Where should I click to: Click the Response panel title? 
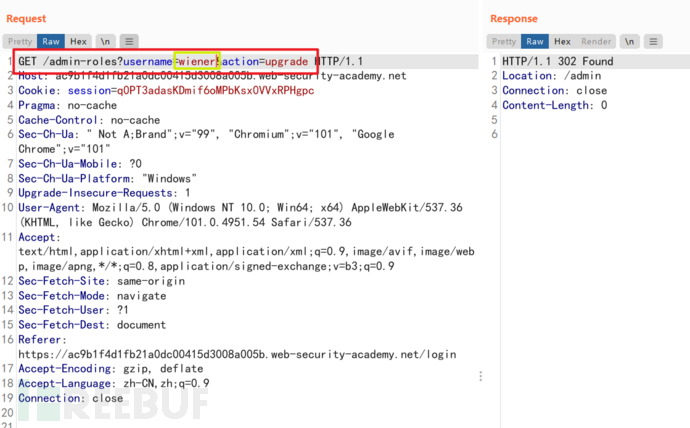point(514,18)
